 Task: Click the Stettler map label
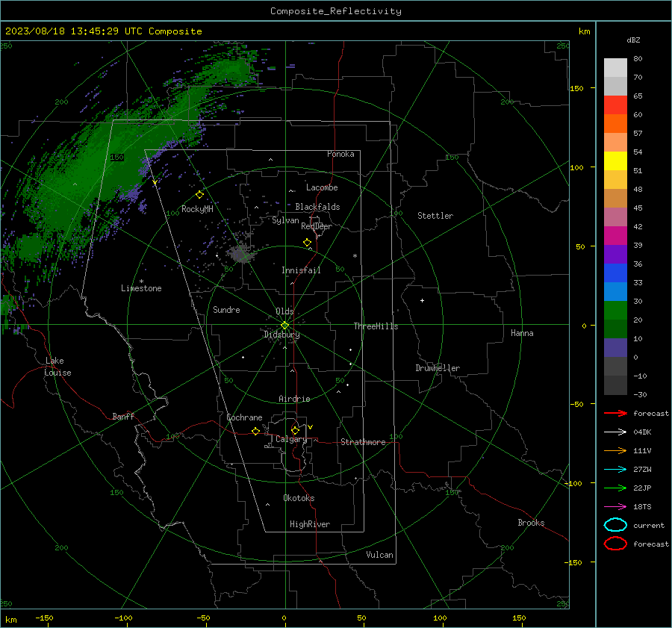(435, 216)
